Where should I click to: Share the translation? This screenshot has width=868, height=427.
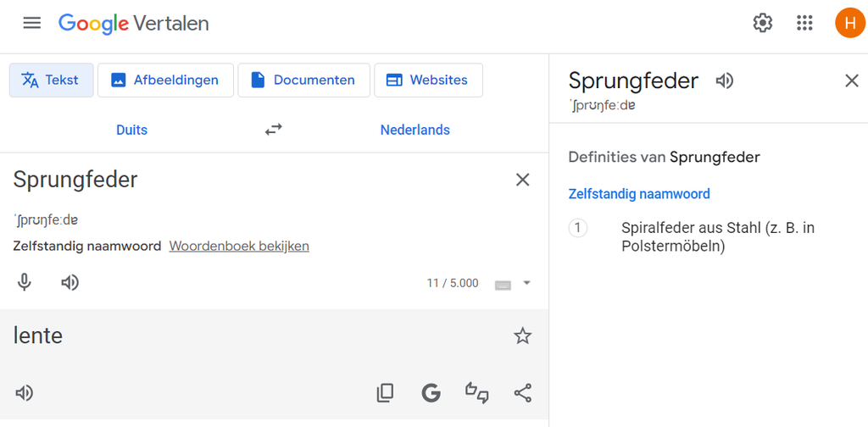coord(523,392)
